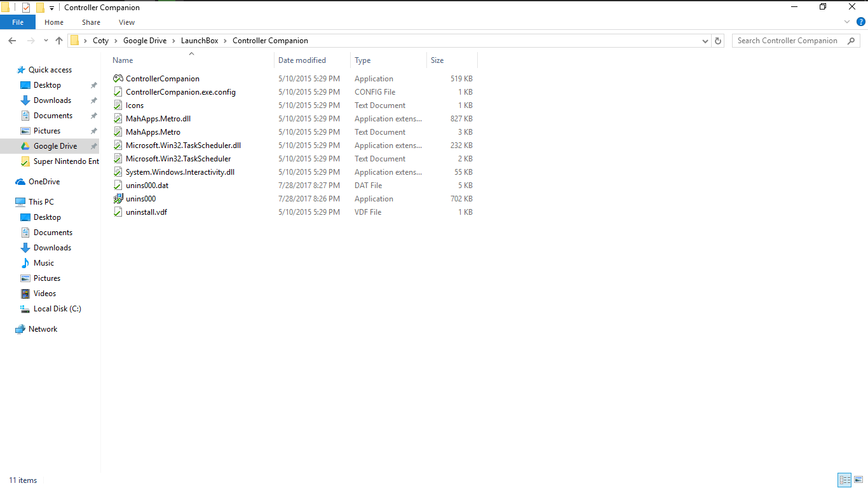
Task: Click the unins000 application installer icon
Action: 118,199
